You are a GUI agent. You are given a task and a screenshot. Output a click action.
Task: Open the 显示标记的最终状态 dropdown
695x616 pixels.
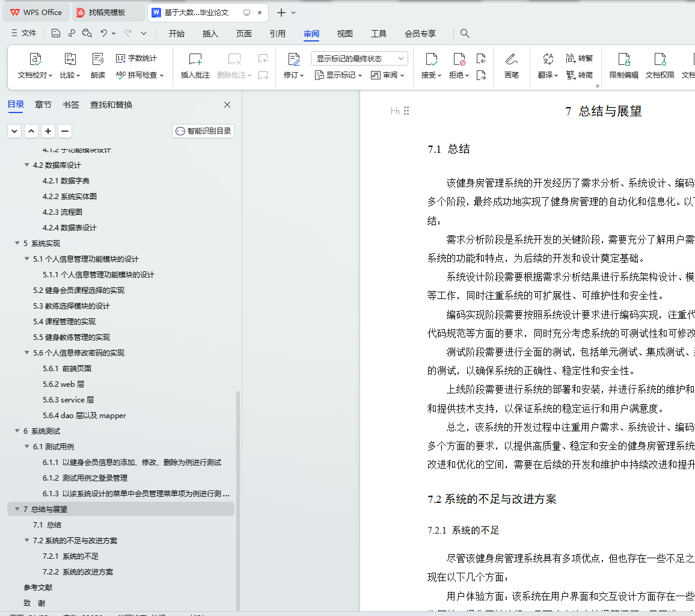pyautogui.click(x=360, y=58)
